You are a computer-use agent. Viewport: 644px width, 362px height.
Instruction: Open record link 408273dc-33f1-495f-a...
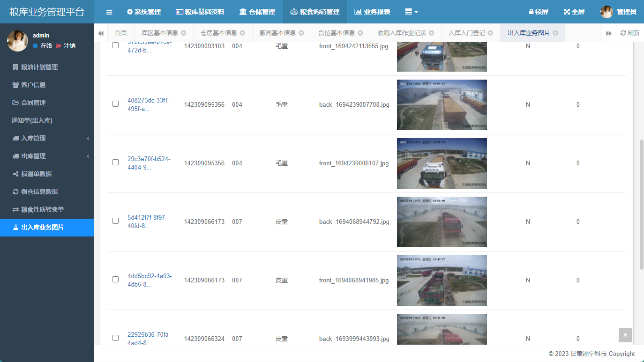149,104
